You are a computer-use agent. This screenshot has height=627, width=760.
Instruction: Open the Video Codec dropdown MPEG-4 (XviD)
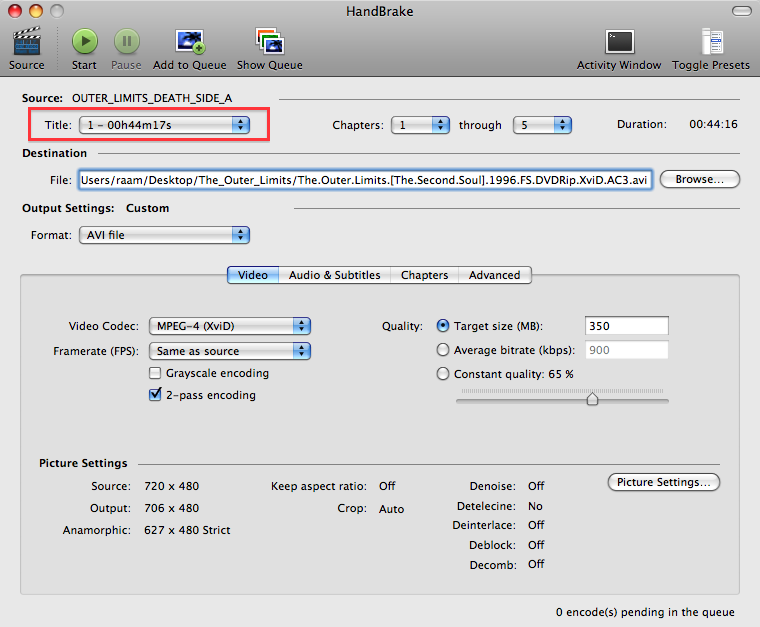point(230,326)
